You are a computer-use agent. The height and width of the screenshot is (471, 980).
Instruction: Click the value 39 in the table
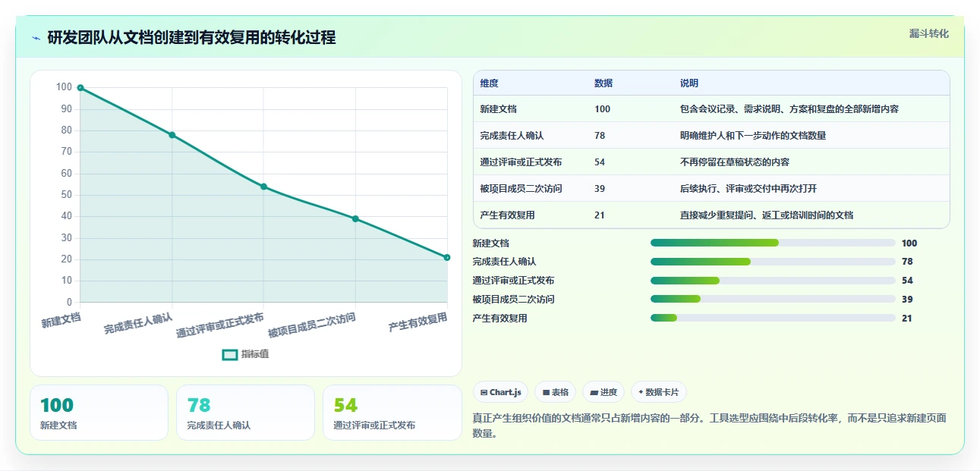tap(600, 189)
